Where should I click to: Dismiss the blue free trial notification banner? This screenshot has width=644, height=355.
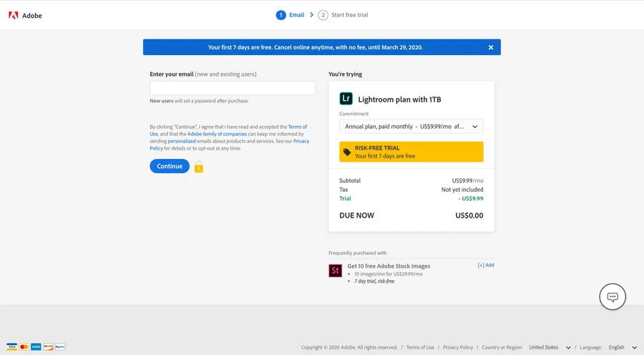tap(491, 47)
